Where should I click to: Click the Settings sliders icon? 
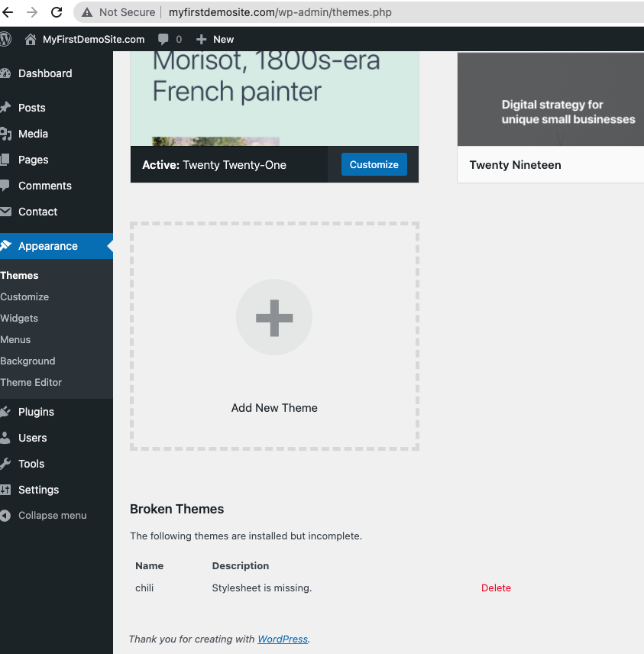click(5, 490)
